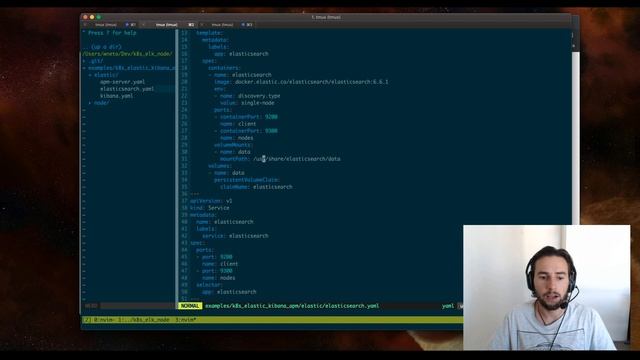
Task: Click the 'apiVersion: v1' line
Action: point(211,201)
